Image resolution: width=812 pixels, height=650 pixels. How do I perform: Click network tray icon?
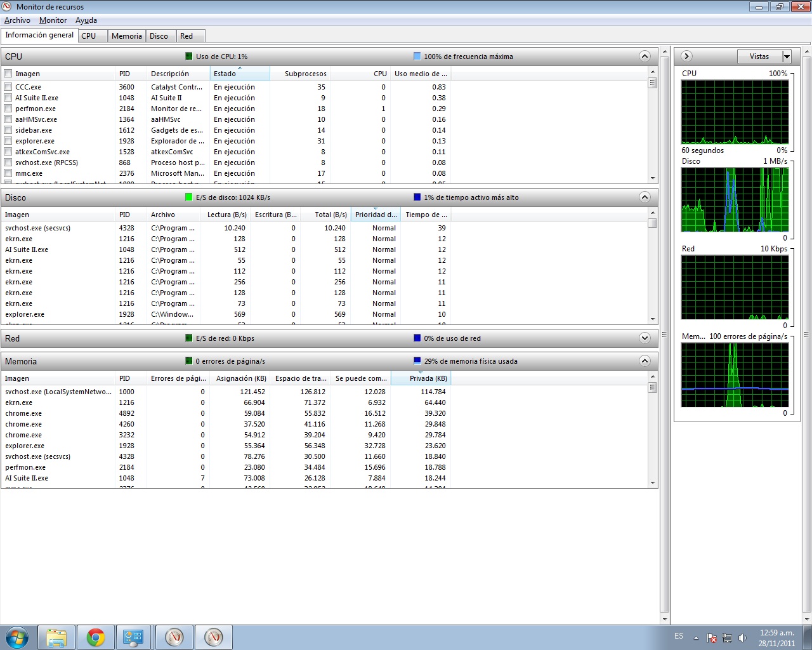726,638
